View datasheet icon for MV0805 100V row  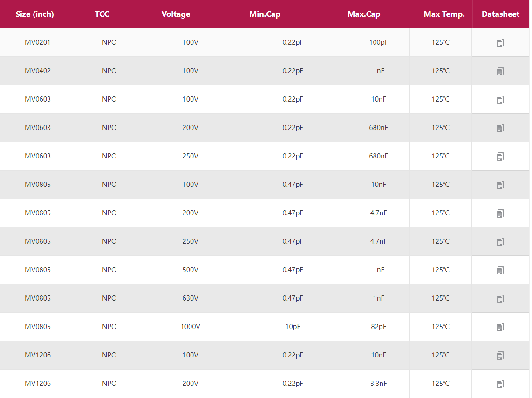[x=500, y=185]
